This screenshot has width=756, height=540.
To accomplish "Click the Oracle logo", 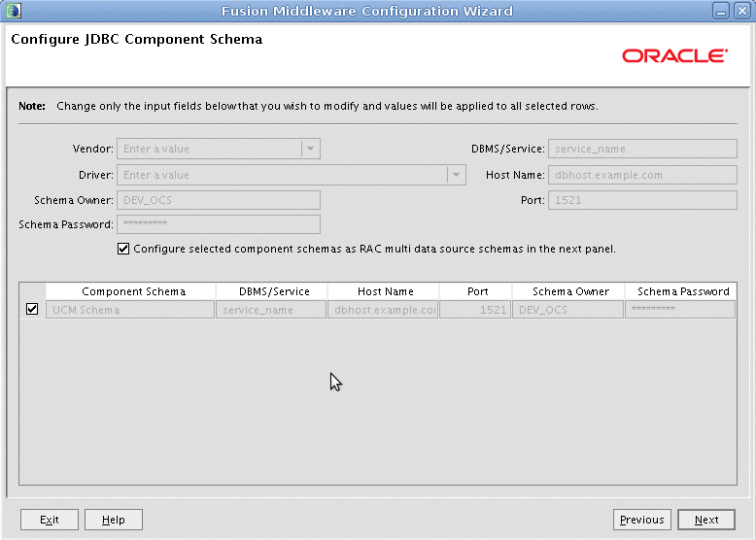I will 674,56.
